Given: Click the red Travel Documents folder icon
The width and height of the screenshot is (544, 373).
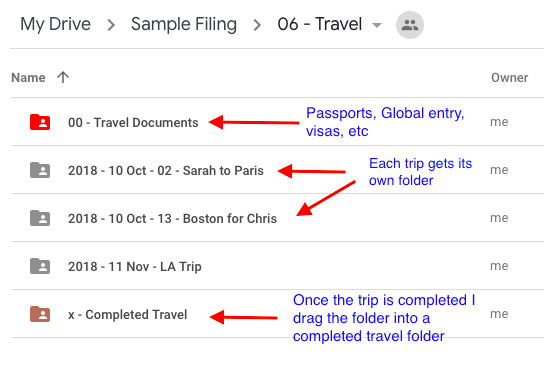Looking at the screenshot, I should click(x=40, y=122).
